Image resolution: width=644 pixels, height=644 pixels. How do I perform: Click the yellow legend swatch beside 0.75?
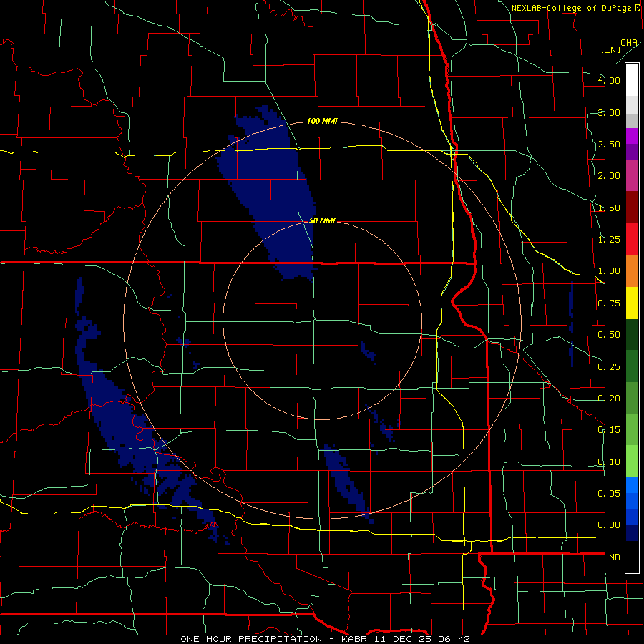point(632,303)
